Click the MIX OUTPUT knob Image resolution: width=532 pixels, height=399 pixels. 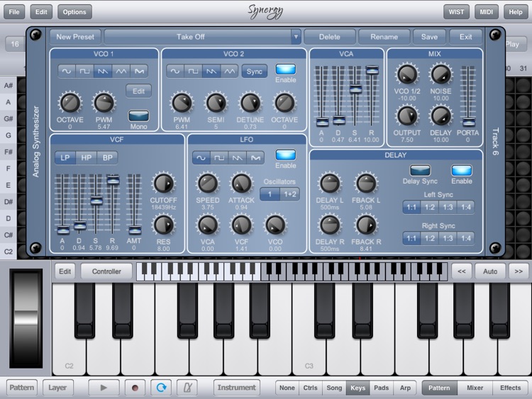point(407,116)
